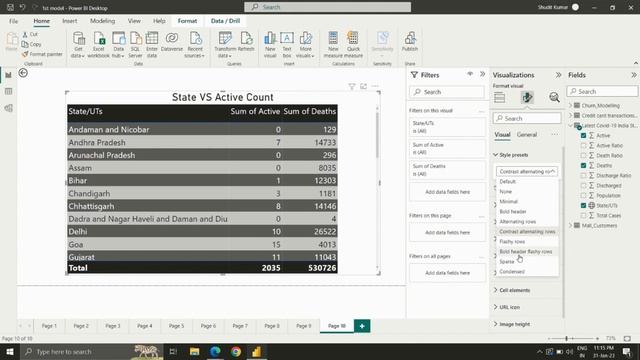Screen dimensions: 640x360
Task: Click the Fields pane search box
Action: point(602,91)
